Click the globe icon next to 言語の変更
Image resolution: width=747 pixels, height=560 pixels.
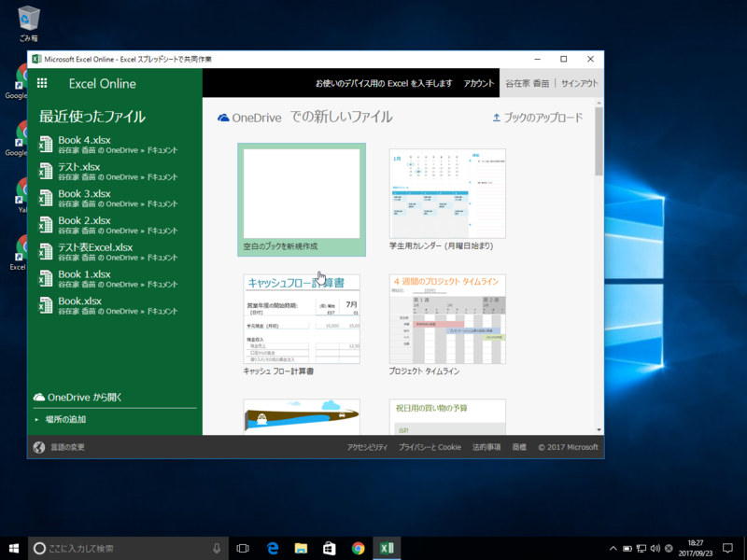coord(39,447)
